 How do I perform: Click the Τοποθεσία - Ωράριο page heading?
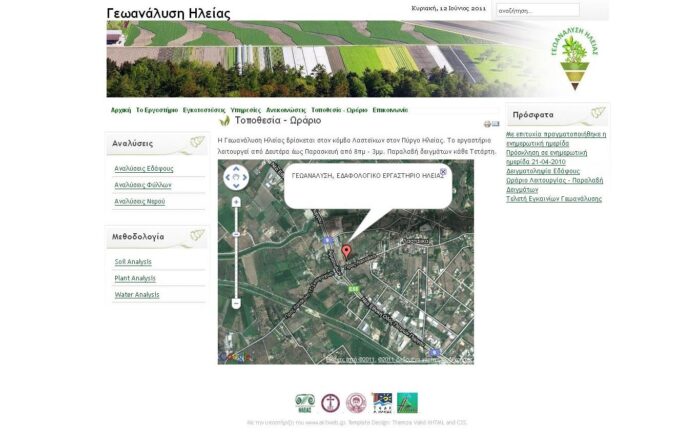pyautogui.click(x=278, y=121)
